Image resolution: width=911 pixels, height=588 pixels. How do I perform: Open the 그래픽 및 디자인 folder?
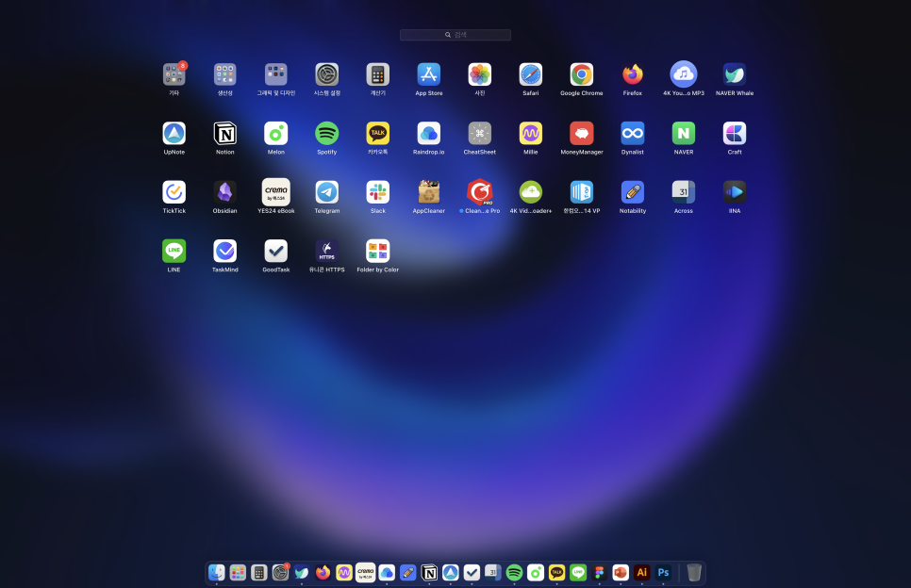tap(276, 74)
